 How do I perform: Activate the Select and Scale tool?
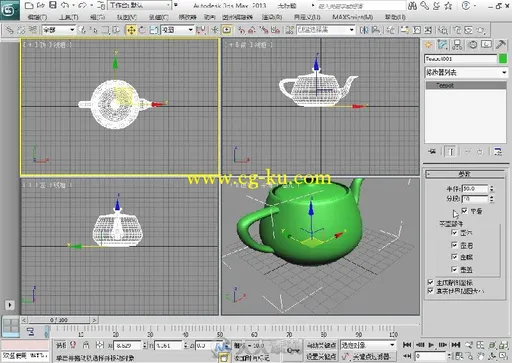pyautogui.click(x=154, y=30)
